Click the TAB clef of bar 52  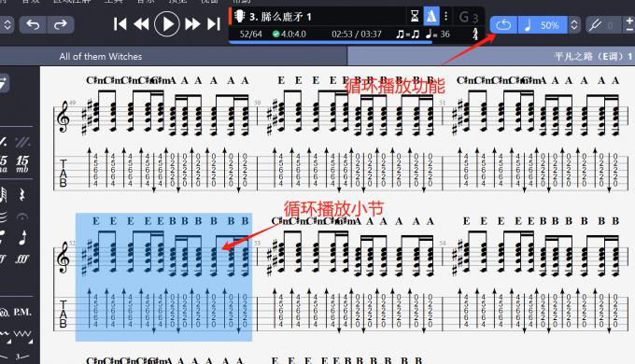[x=63, y=314]
